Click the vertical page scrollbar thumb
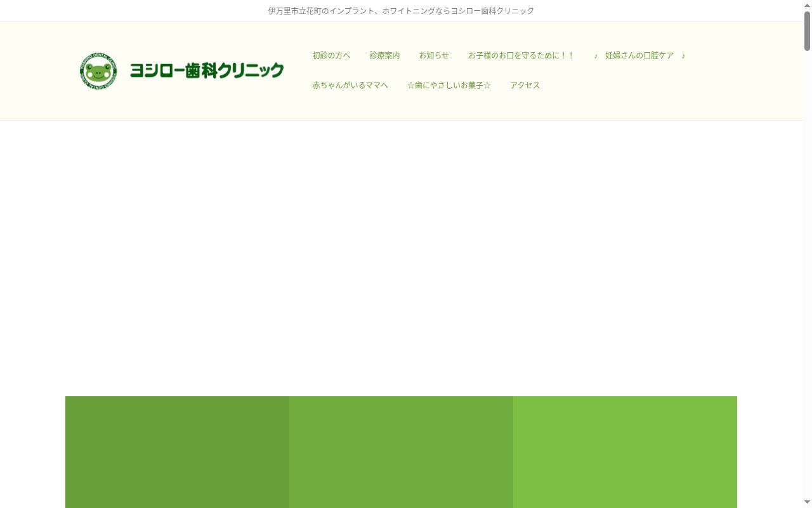Image resolution: width=812 pixels, height=508 pixels. (808, 30)
